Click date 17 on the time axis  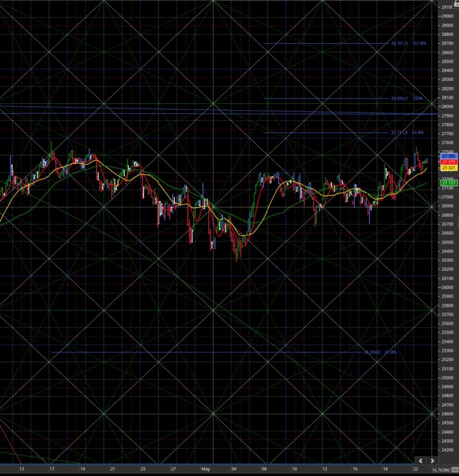(52, 469)
